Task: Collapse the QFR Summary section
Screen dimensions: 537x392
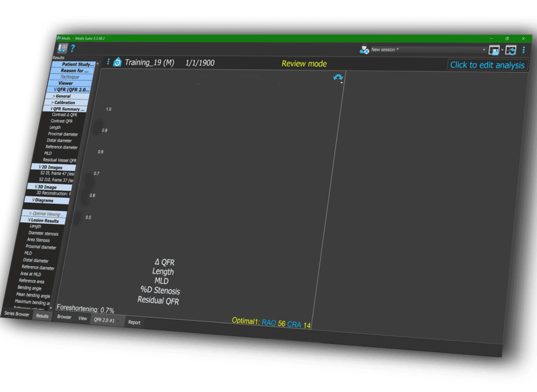Action: pos(68,109)
